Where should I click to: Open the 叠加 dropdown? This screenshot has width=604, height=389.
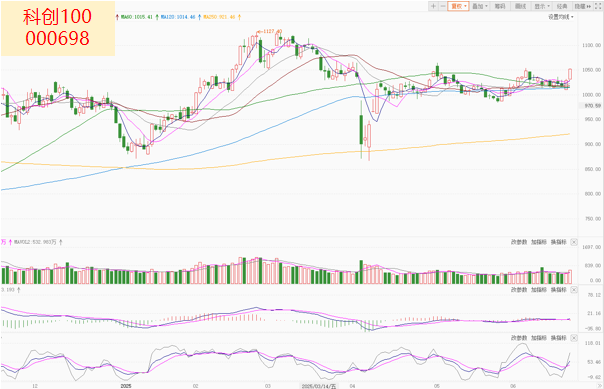click(480, 6)
